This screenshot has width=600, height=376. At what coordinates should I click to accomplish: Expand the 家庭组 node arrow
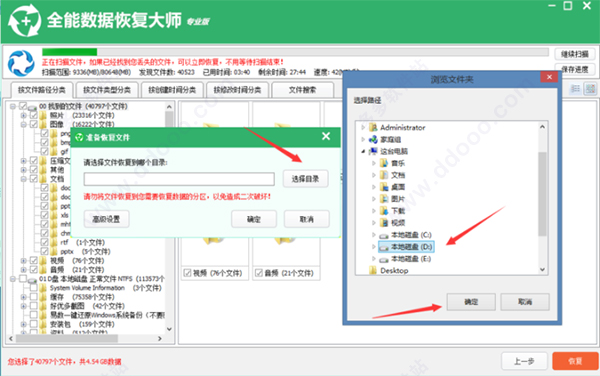[363, 139]
